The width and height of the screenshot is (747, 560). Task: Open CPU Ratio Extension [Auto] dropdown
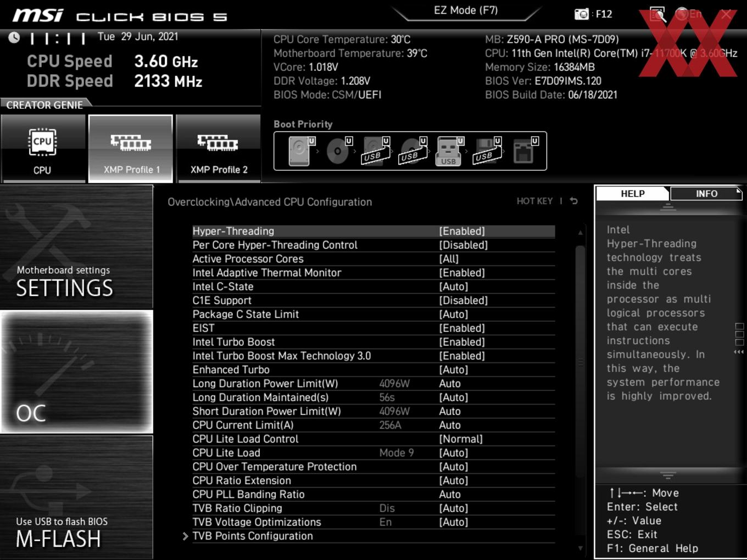[454, 480]
